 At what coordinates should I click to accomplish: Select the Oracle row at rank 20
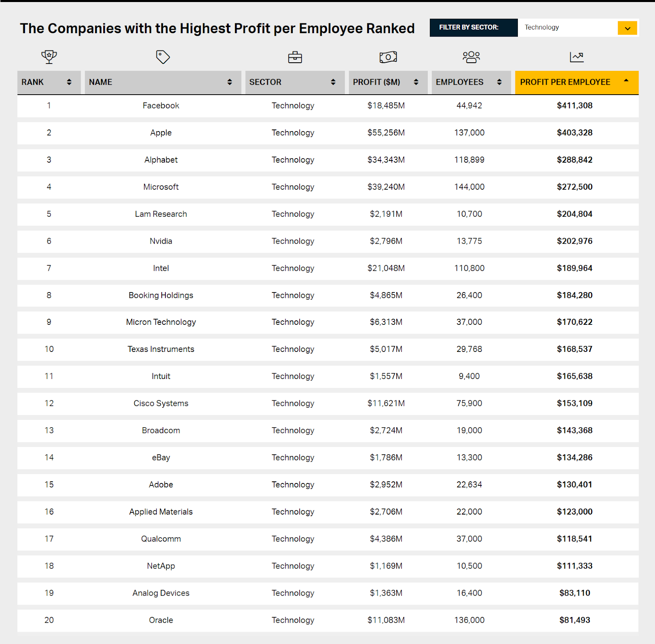[161, 620]
